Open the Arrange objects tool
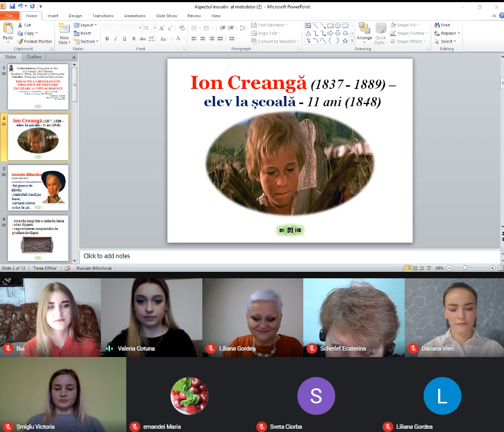This screenshot has width=504, height=432. point(364,32)
